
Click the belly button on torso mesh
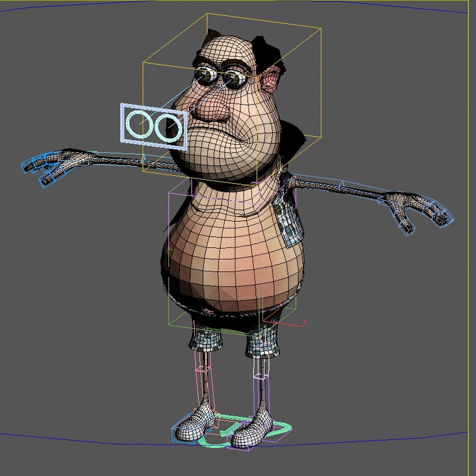coord(209,311)
